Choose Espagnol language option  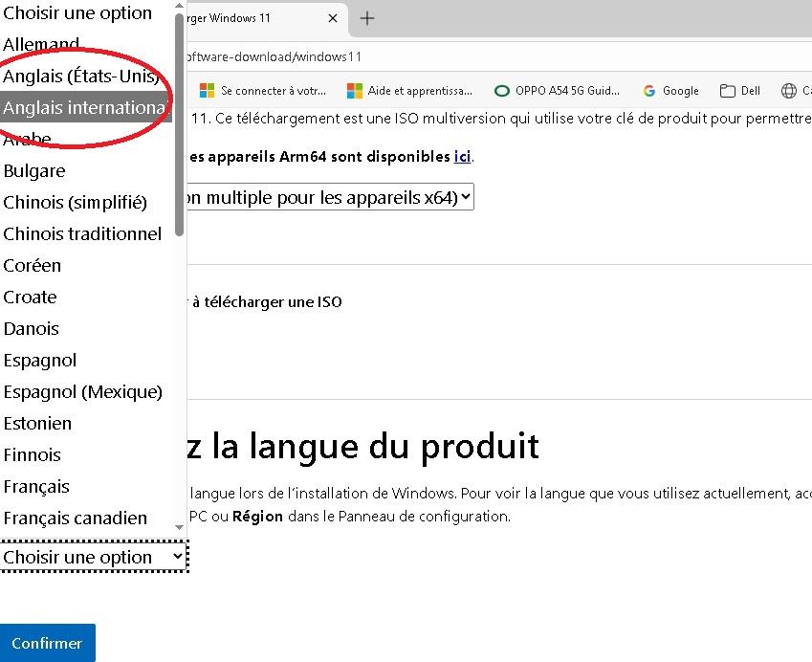click(x=86, y=361)
